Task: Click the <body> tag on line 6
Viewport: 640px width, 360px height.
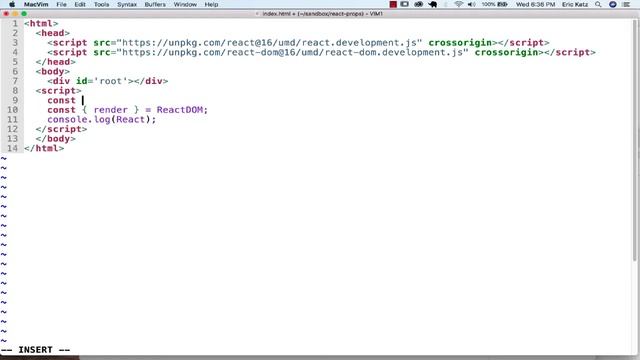Action: coord(53,71)
